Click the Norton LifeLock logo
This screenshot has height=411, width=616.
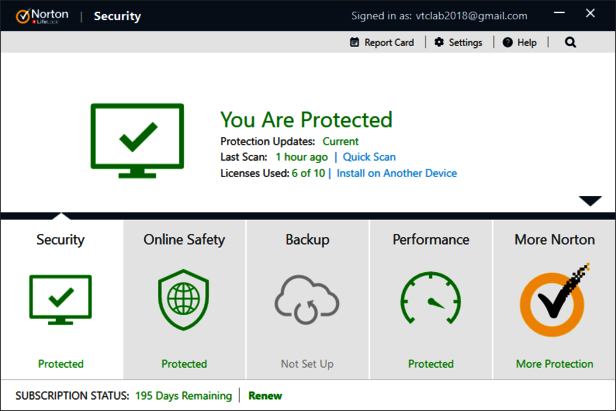point(38,16)
